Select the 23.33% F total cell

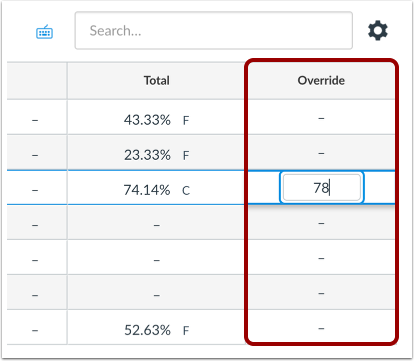tap(156, 152)
